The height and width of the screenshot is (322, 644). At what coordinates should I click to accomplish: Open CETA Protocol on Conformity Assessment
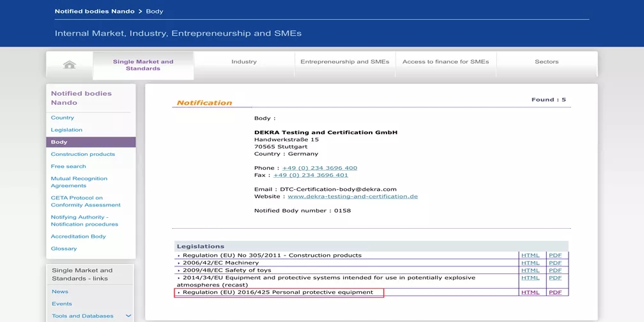coord(86,201)
